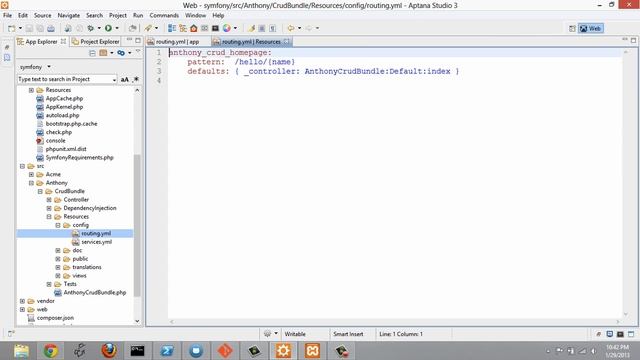Image resolution: width=640 pixels, height=360 pixels.
Task: Open the Terminal toolbar icon
Action: (215, 28)
